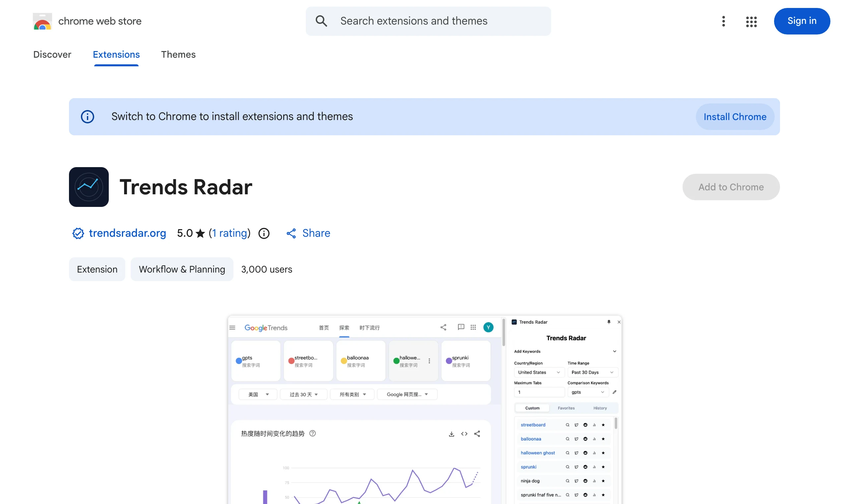Click the rating star icon
Image resolution: width=849 pixels, height=504 pixels.
click(200, 233)
